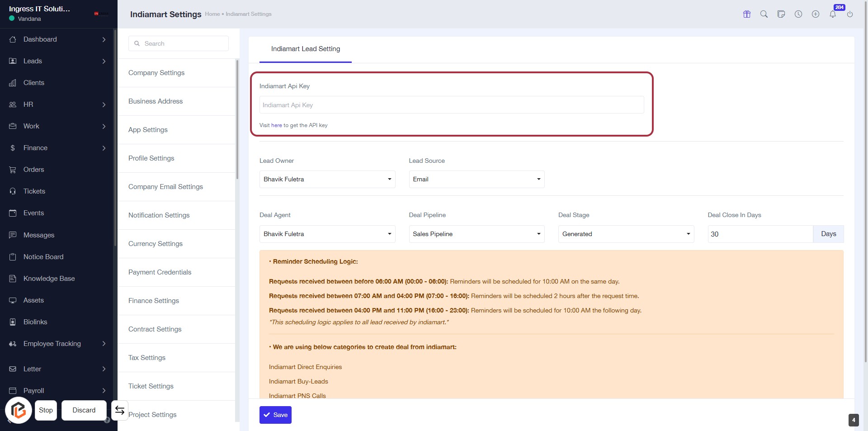Screen dimensions: 868x431
Task: Open Company Settings in settings list
Action: (156, 73)
